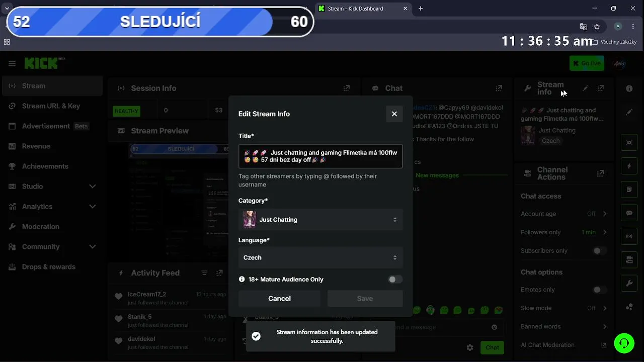Click the pencil icon in Stream info header
Image resolution: width=644 pixels, height=362 pixels.
[586, 88]
